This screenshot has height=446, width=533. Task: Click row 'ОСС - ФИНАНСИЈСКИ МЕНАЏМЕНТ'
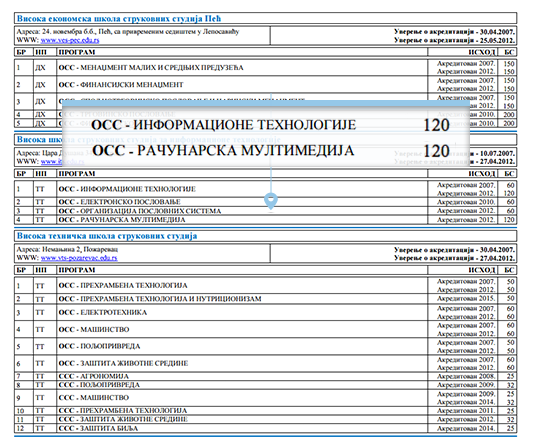[265, 84]
